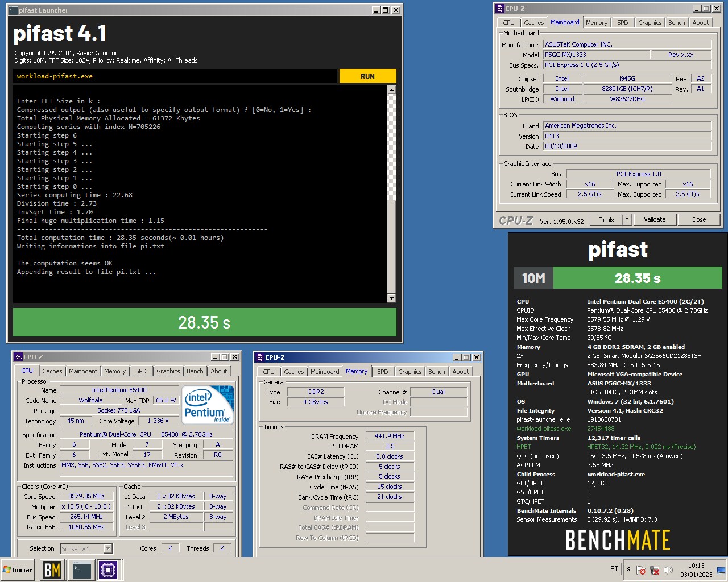The height and width of the screenshot is (582, 728).
Task: Click the network tray icon with red X
Action: click(x=655, y=569)
